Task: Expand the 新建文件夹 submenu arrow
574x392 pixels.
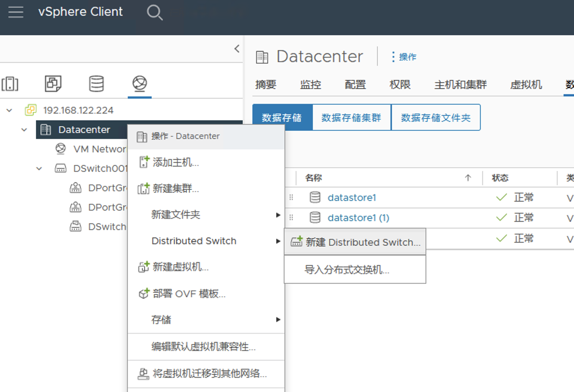Action: point(278,215)
